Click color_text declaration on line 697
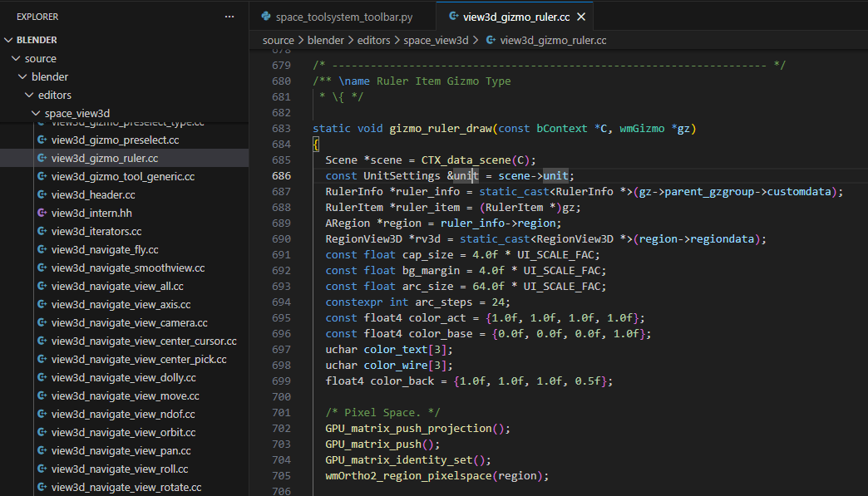The image size is (868, 496). (395, 350)
